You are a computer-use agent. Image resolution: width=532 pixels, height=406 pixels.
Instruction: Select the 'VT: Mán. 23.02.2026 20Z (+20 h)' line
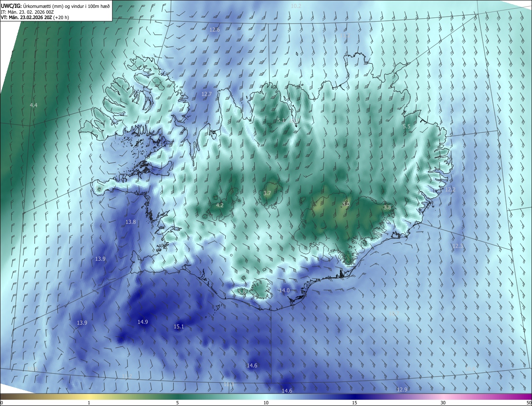(35, 17)
